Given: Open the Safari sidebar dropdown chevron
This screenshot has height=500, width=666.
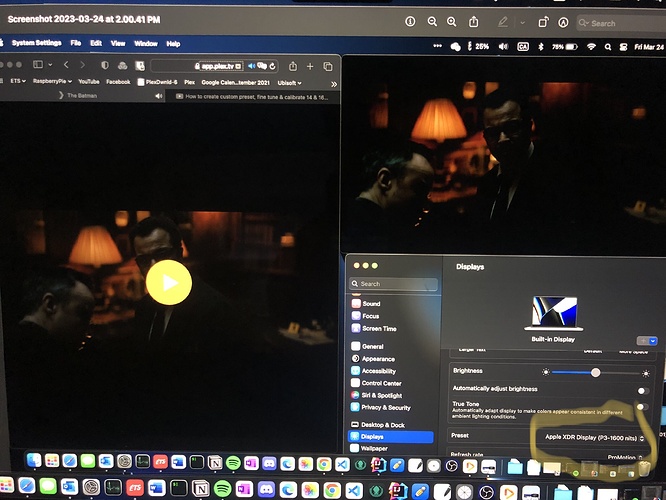Looking at the screenshot, I should [50, 65].
